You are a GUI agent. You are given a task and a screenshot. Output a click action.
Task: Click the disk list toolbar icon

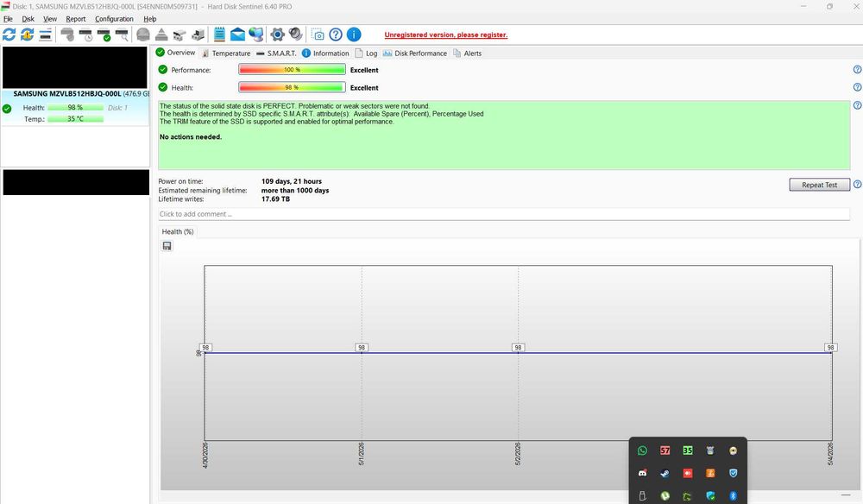46,35
